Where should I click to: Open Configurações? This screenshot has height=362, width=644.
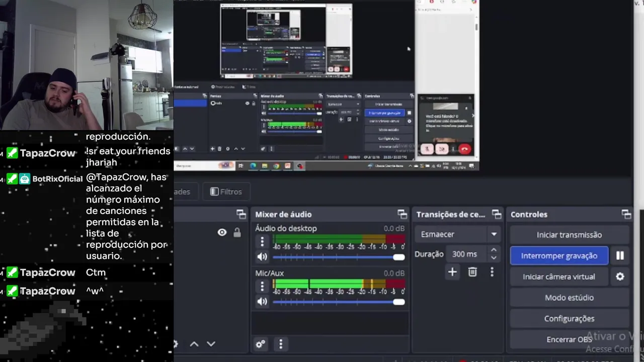569,319
